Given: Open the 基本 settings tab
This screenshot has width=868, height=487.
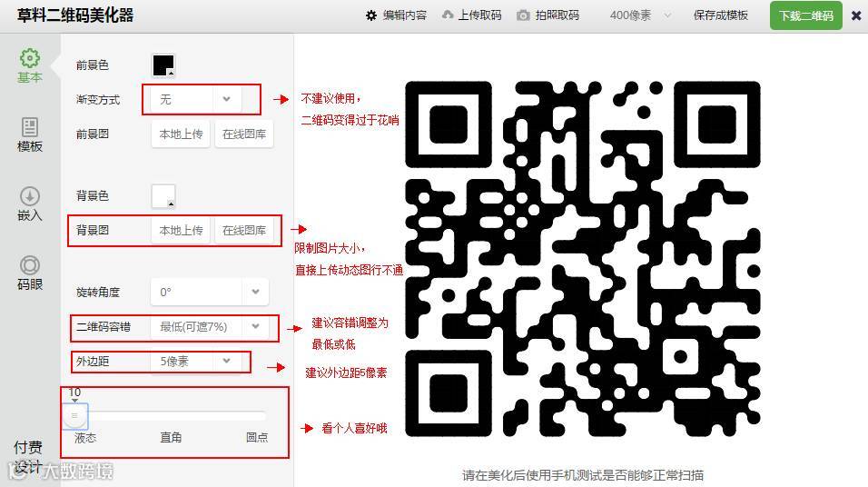Looking at the screenshot, I should point(30,66).
